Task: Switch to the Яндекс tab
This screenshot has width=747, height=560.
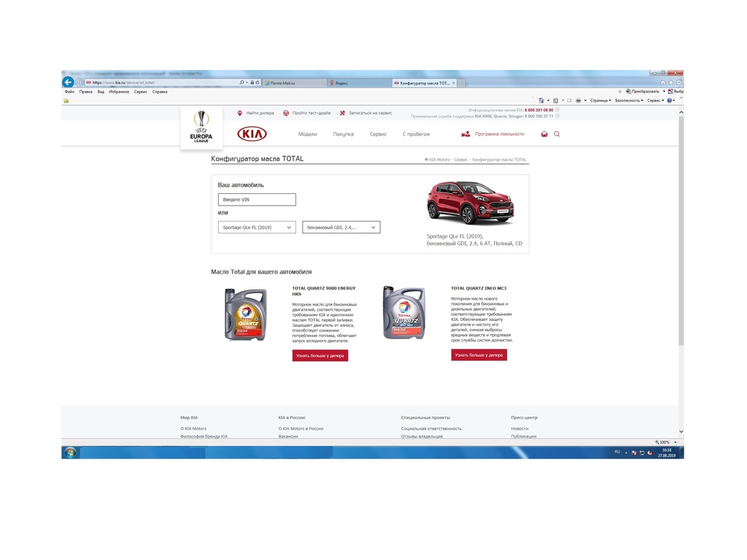Action: pyautogui.click(x=359, y=83)
